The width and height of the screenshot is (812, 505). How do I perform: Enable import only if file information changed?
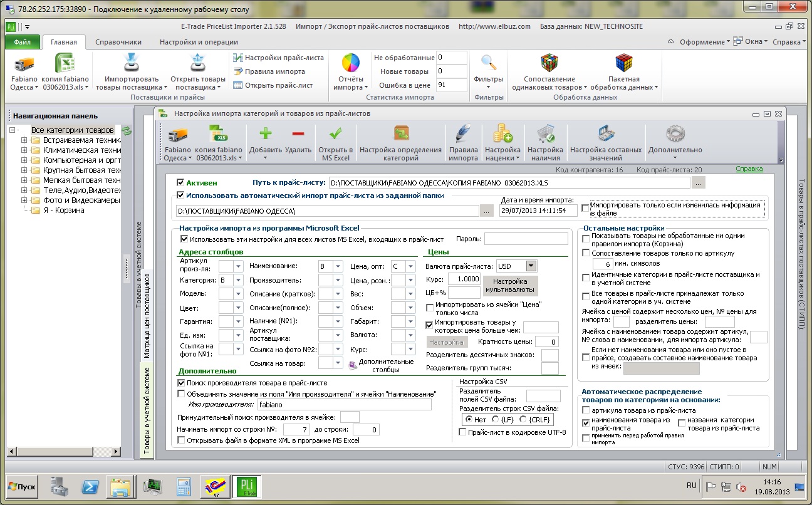click(x=585, y=207)
